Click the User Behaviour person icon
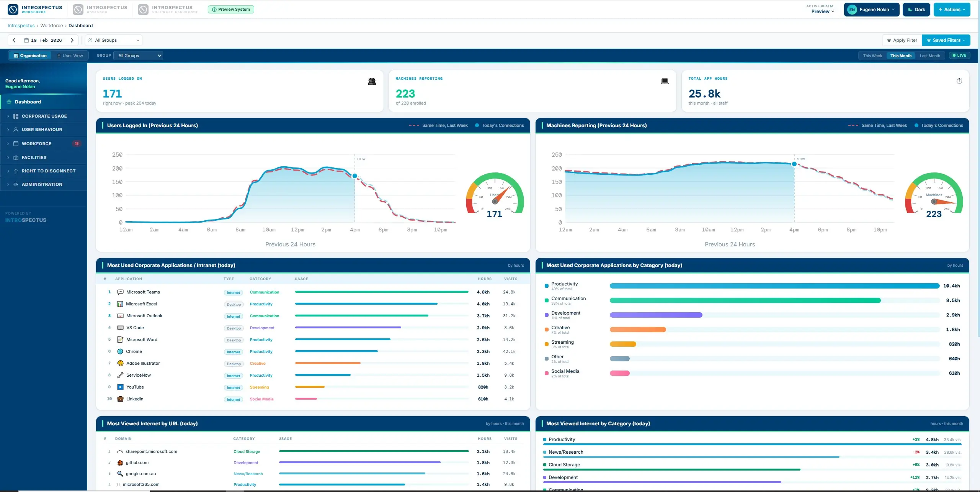The width and height of the screenshot is (980, 492). [x=16, y=130]
